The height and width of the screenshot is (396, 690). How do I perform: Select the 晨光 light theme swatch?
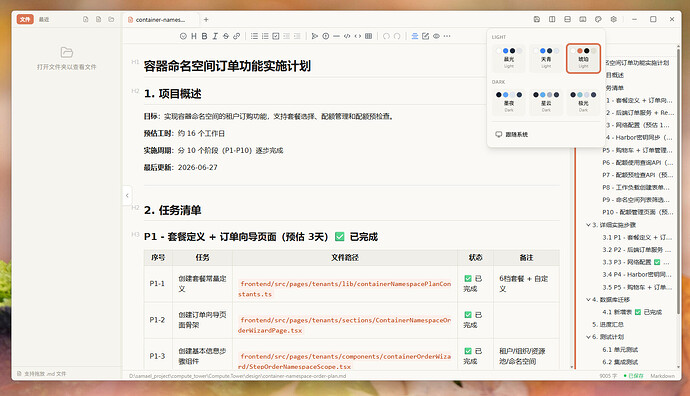(509, 58)
